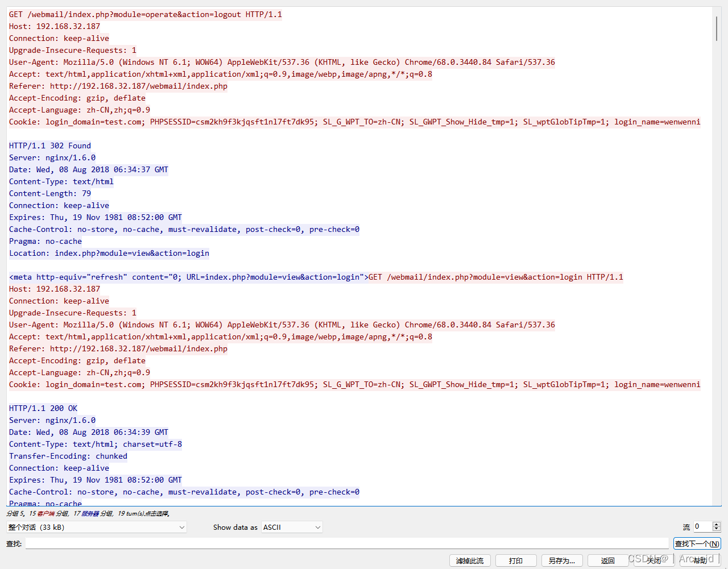Click Server: nginx/1.6.0 in 200 response
The image size is (728, 569).
(52, 420)
